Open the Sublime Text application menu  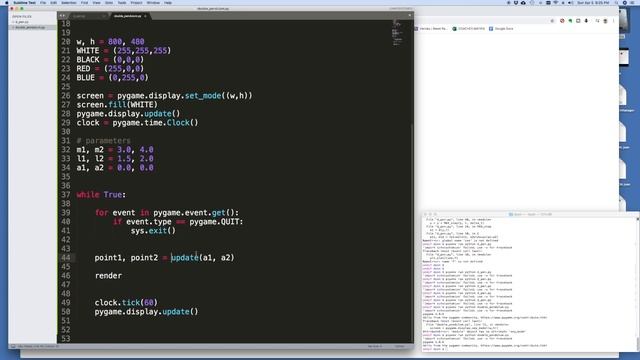click(x=24, y=2)
